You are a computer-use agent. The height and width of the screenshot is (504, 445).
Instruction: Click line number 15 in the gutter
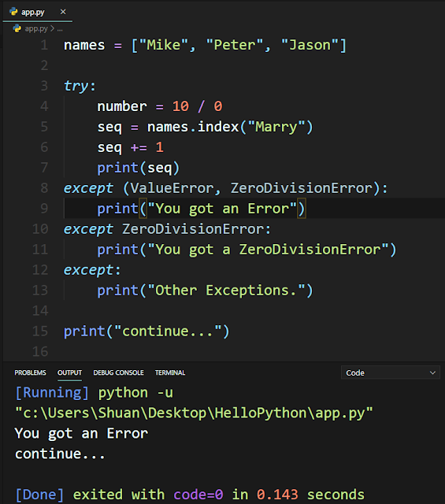[x=40, y=331]
